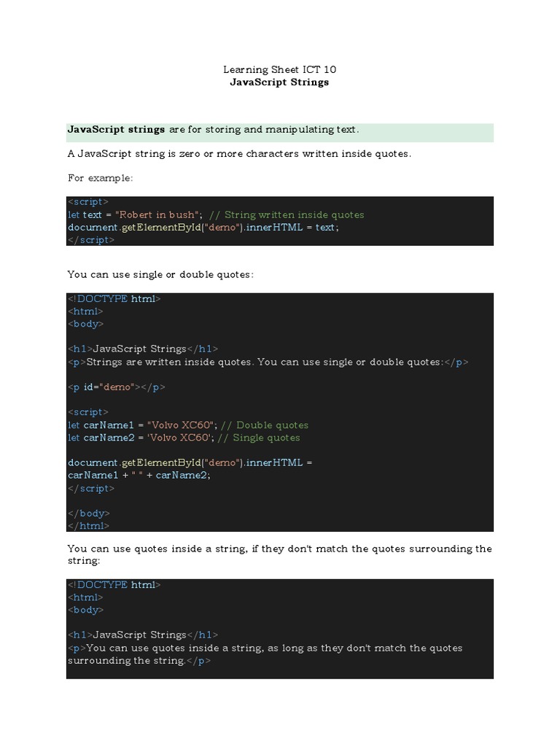Click the '</html>' closing tag in second block
The height and width of the screenshot is (747, 560).
coord(89,526)
